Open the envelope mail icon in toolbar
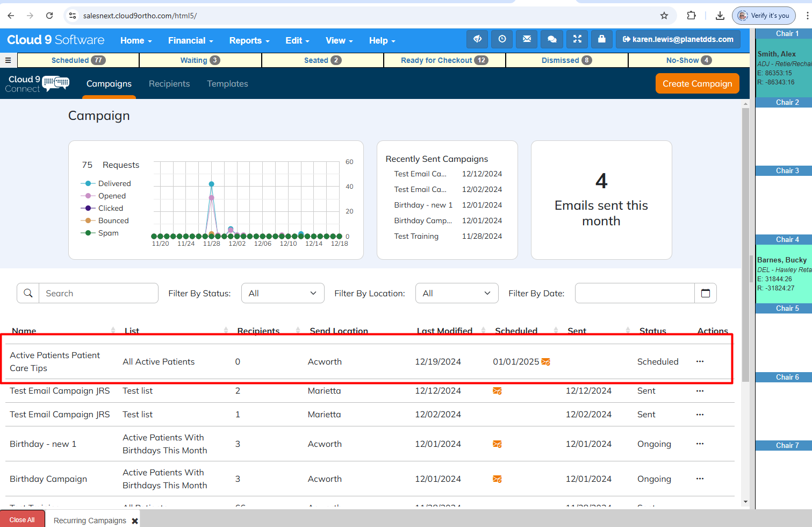This screenshot has height=527, width=812. 527,39
